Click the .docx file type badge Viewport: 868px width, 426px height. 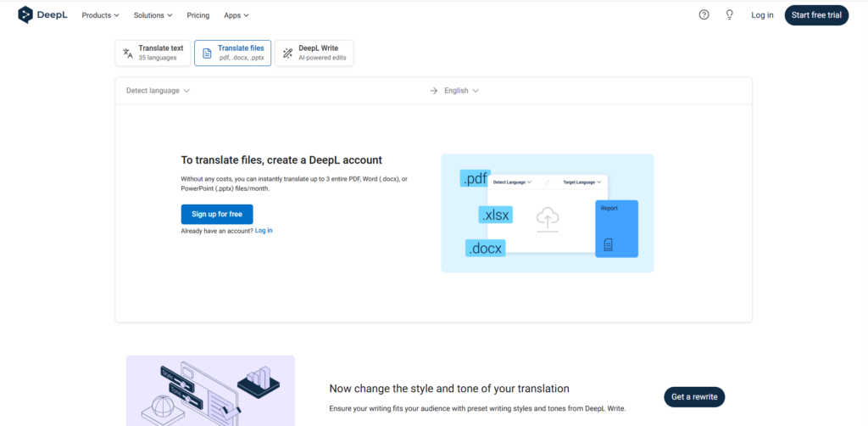(x=486, y=249)
